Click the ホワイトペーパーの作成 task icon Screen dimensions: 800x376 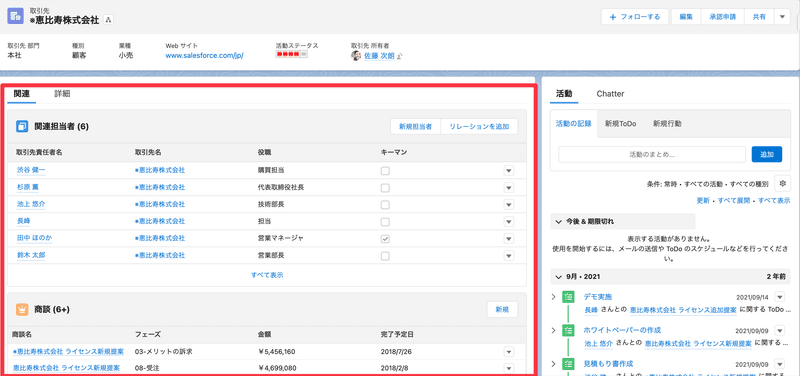568,330
